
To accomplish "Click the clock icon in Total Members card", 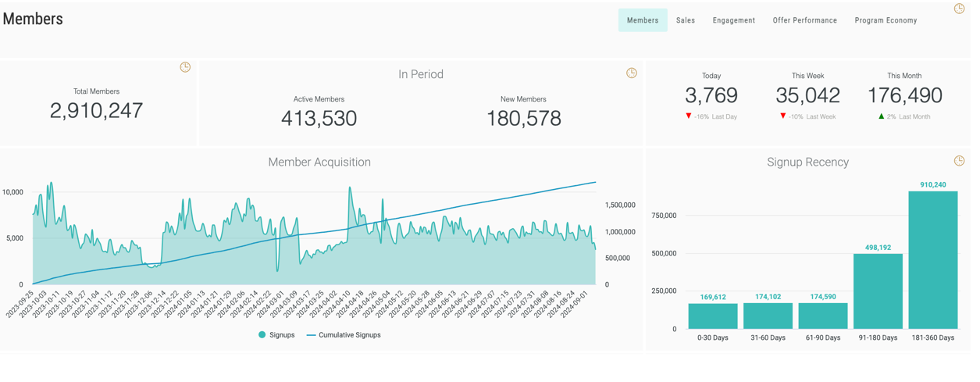I will click(185, 67).
